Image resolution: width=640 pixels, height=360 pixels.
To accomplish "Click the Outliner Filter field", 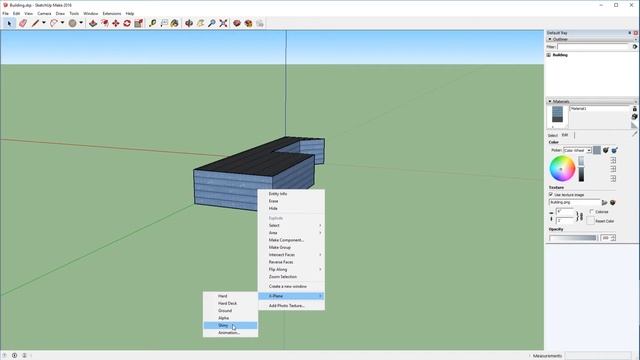I will tap(594, 47).
